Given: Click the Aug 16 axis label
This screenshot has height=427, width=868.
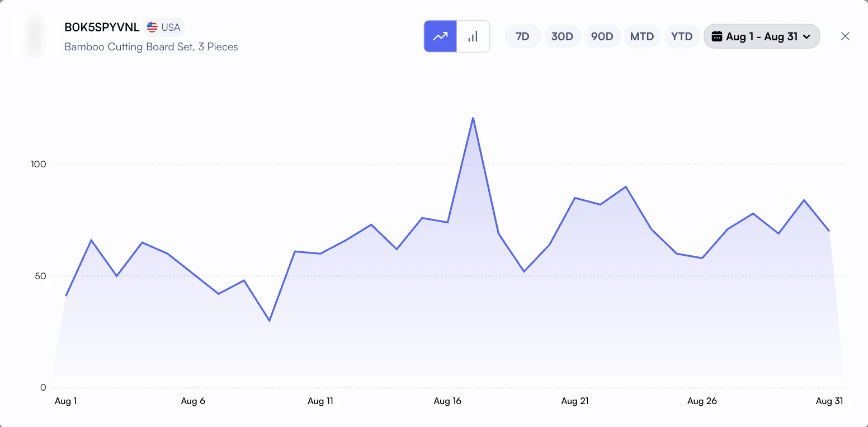Looking at the screenshot, I should (447, 401).
